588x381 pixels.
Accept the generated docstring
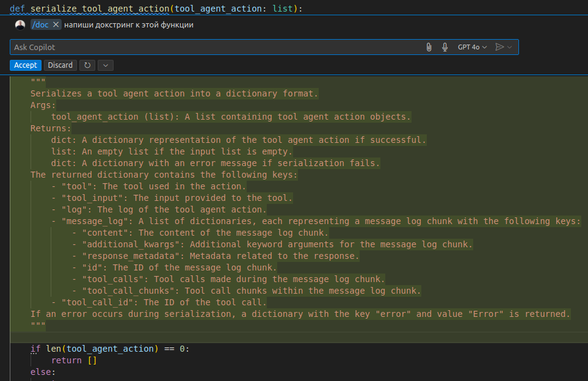pyautogui.click(x=26, y=65)
